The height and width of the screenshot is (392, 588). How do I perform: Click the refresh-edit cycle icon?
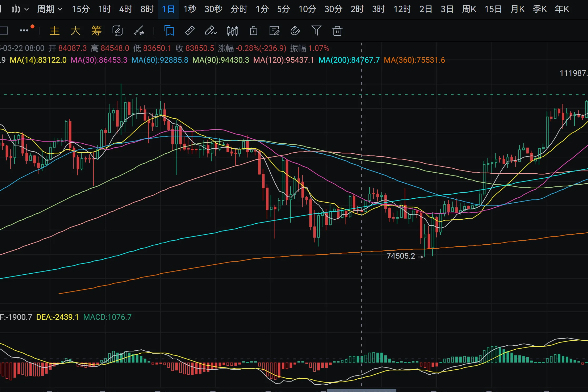coord(117,31)
